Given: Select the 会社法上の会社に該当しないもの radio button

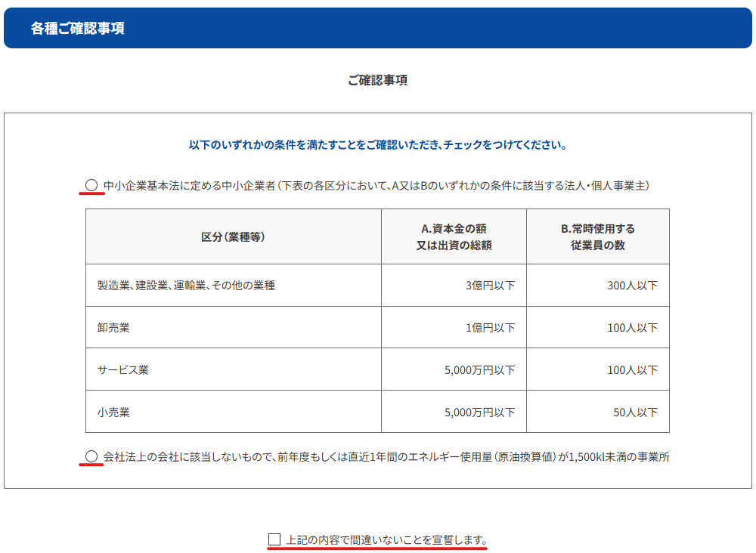Looking at the screenshot, I should tap(91, 456).
